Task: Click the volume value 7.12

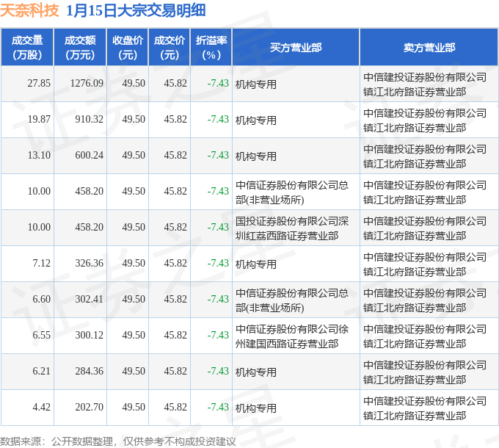Action: pyautogui.click(x=41, y=264)
